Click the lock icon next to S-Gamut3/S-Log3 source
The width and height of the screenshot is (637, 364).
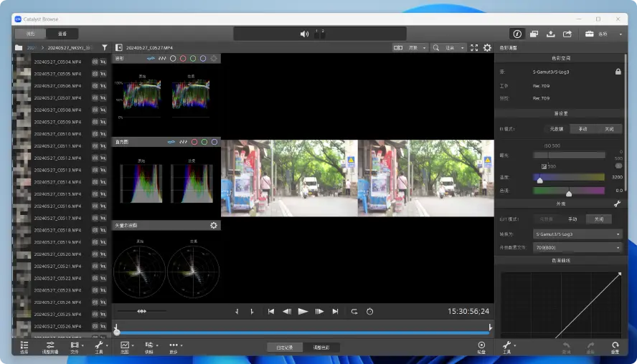click(618, 72)
